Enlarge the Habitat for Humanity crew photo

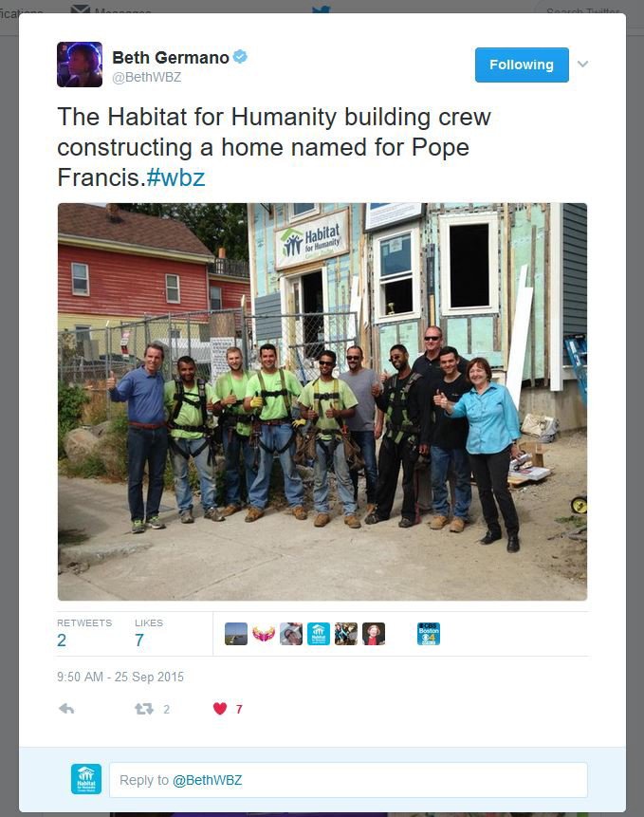[322, 401]
